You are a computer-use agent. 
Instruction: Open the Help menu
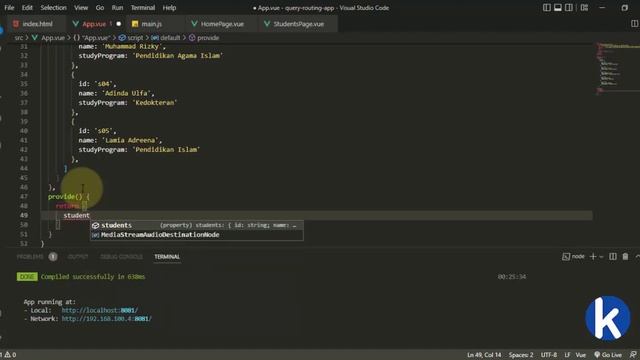click(x=169, y=8)
